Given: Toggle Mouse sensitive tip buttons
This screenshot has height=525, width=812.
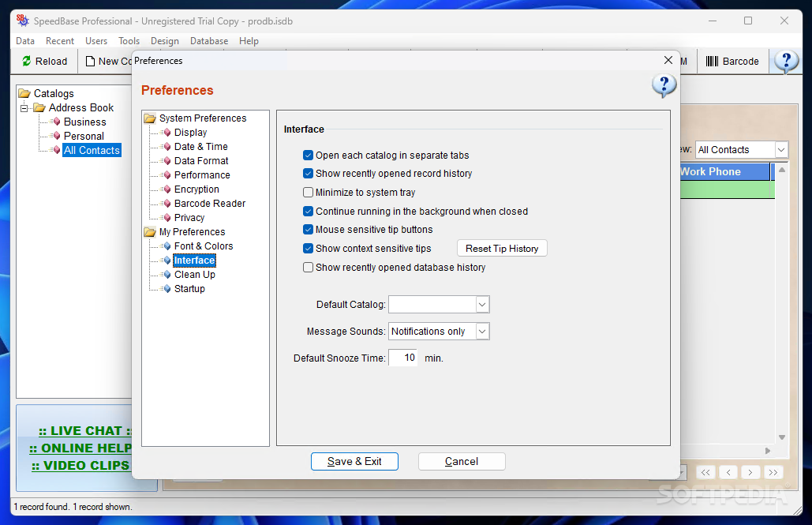Looking at the screenshot, I should coord(308,230).
